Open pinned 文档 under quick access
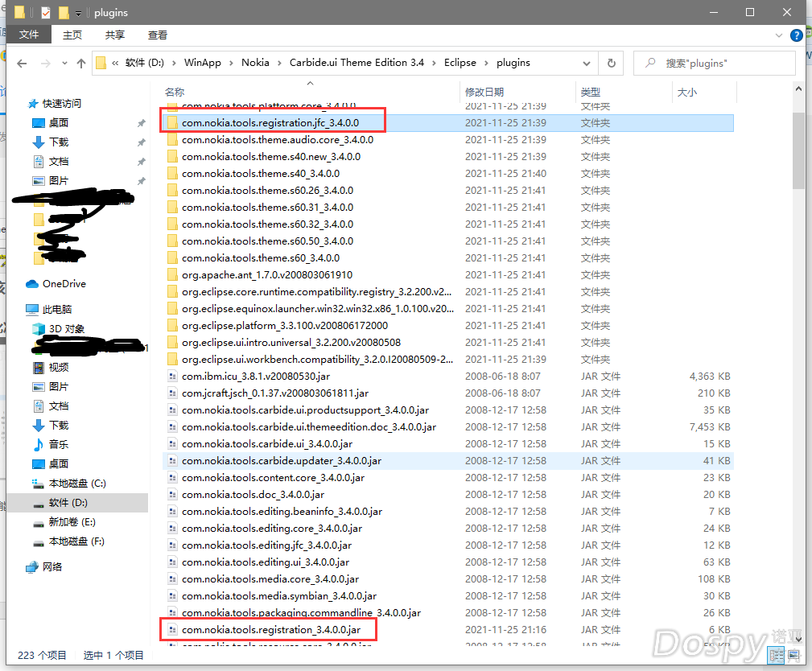 59,162
